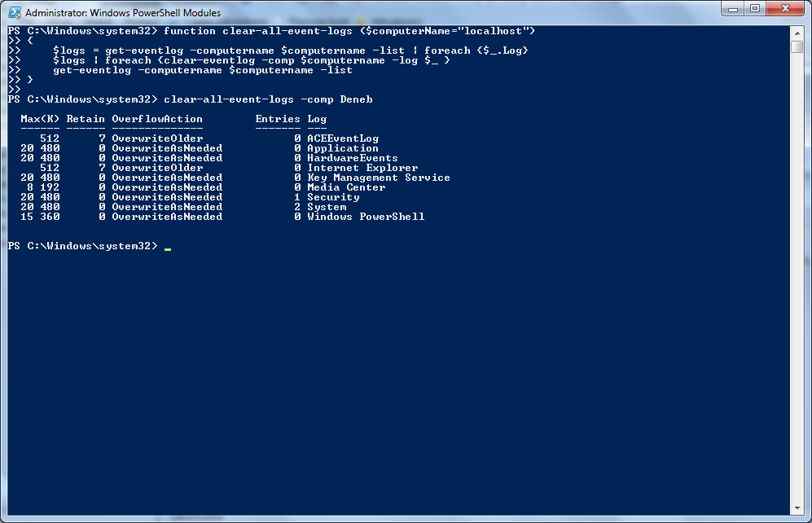Click the Key Management Service text
This screenshot has height=523, width=812.
[379, 178]
